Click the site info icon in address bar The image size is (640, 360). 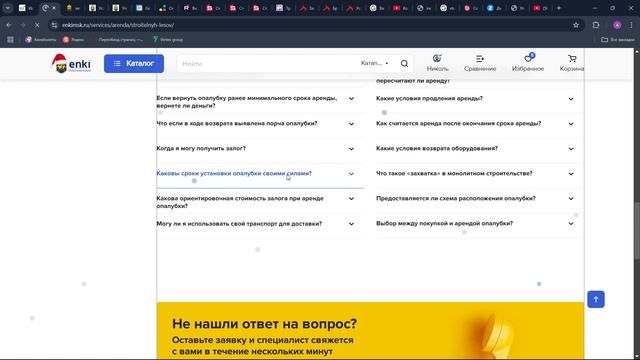tap(54, 25)
